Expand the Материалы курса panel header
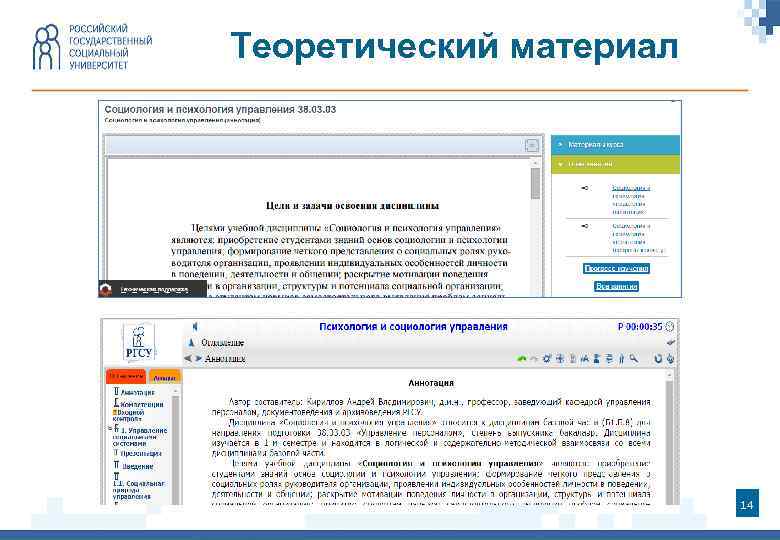The image size is (780, 540). click(615, 145)
